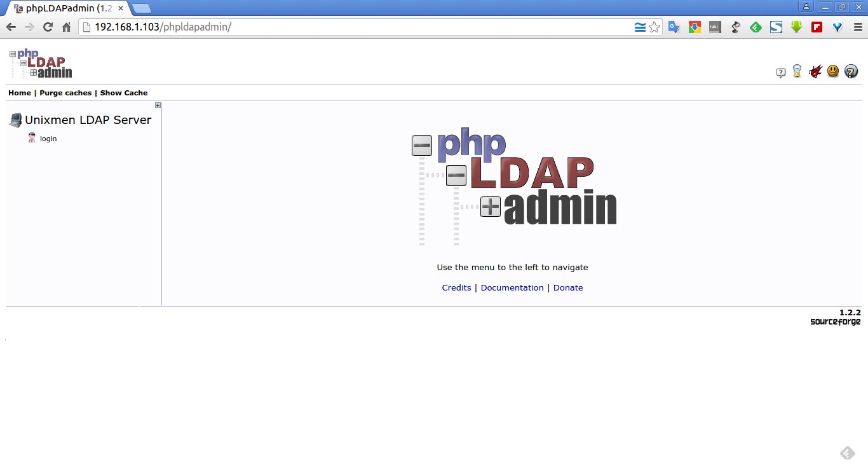Open a new browser tab
Screen dimensions: 868x473
[141, 9]
